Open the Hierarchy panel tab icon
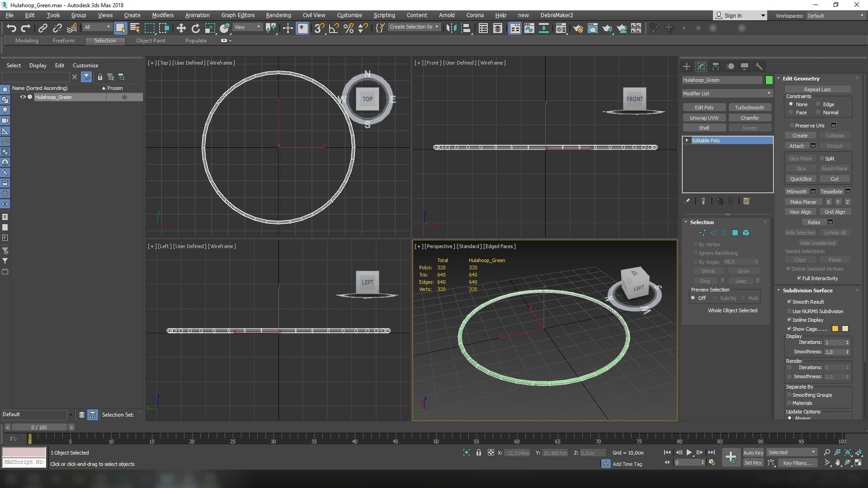Screen dimensions: 868x488 pos(716,66)
